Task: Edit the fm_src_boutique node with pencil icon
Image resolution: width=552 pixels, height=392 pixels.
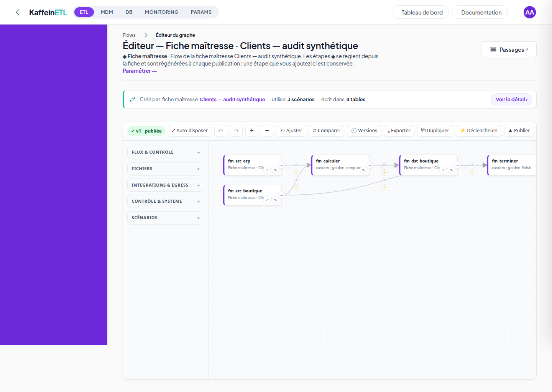Action: coord(275,200)
